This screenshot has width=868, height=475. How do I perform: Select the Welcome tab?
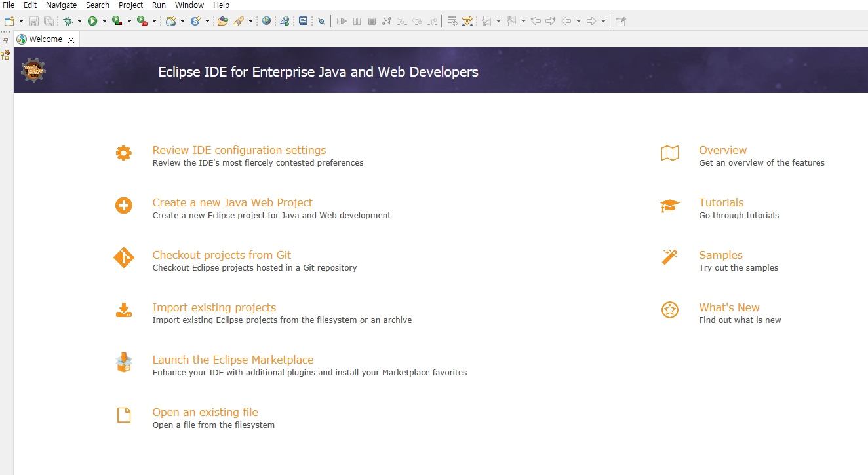(45, 39)
